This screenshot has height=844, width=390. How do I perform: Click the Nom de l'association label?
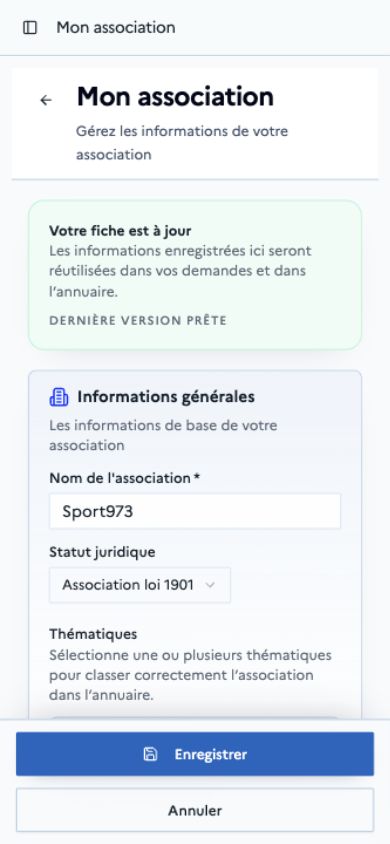[124, 478]
